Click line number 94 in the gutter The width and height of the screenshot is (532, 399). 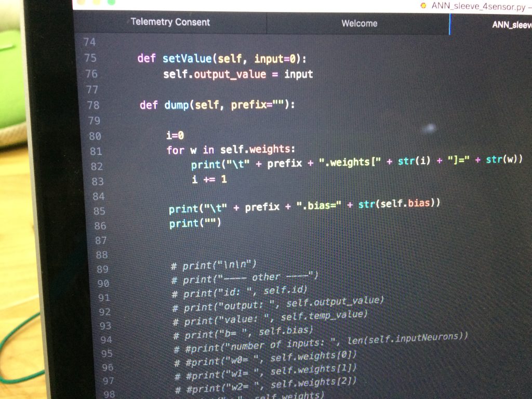(106, 340)
